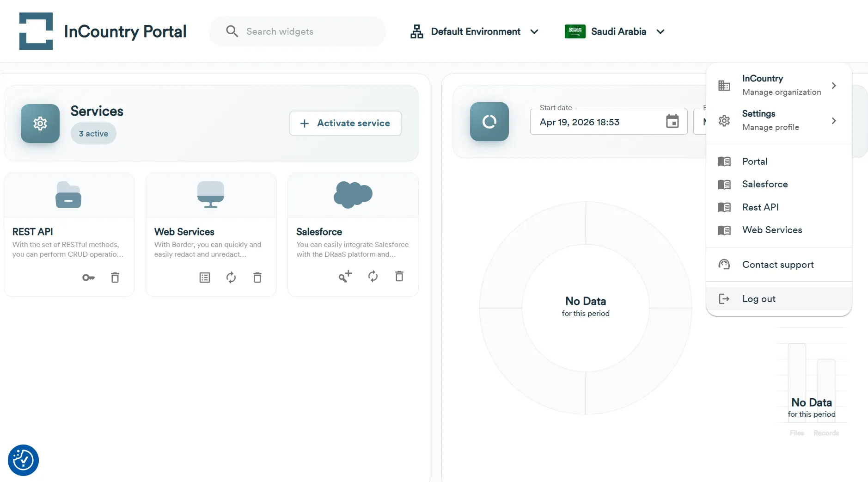This screenshot has height=482, width=868.
Task: Open InCountry Manage organization
Action: tap(779, 86)
